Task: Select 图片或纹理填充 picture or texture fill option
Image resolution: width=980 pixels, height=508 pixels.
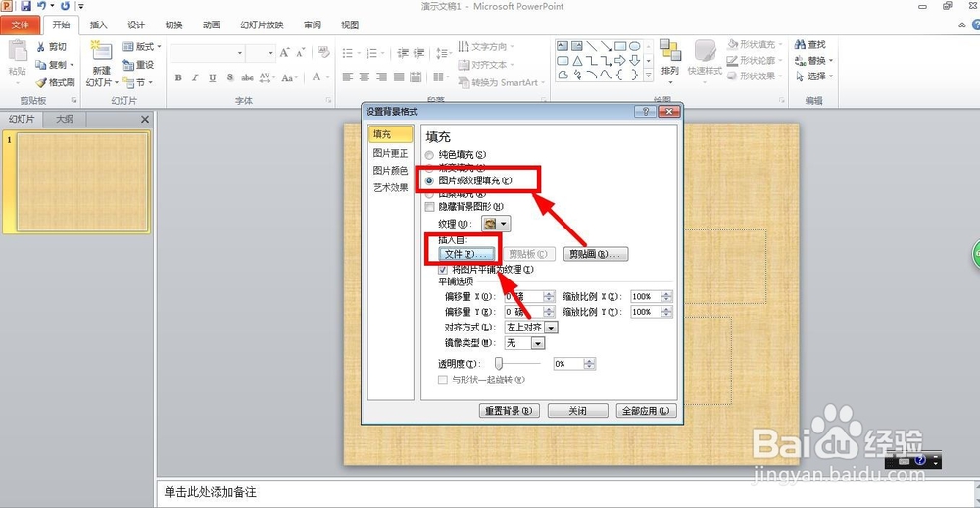Action: click(429, 180)
